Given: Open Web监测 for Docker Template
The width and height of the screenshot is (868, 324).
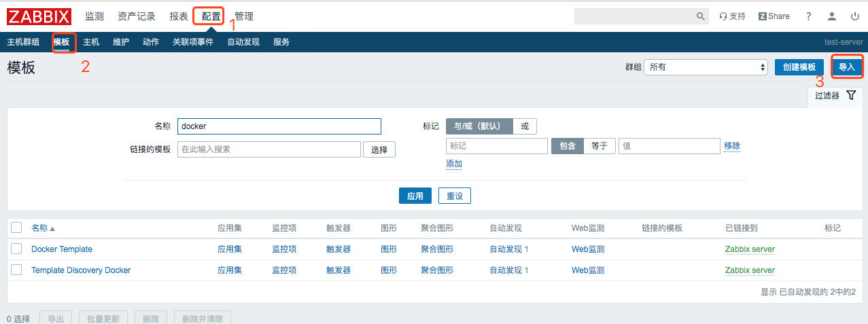Looking at the screenshot, I should tap(588, 249).
